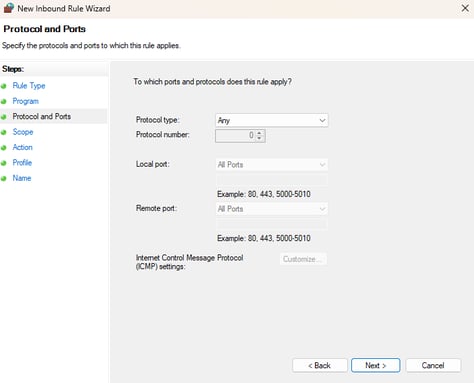474x383 pixels.
Task: Go to the Rule Type step
Action: 29,86
